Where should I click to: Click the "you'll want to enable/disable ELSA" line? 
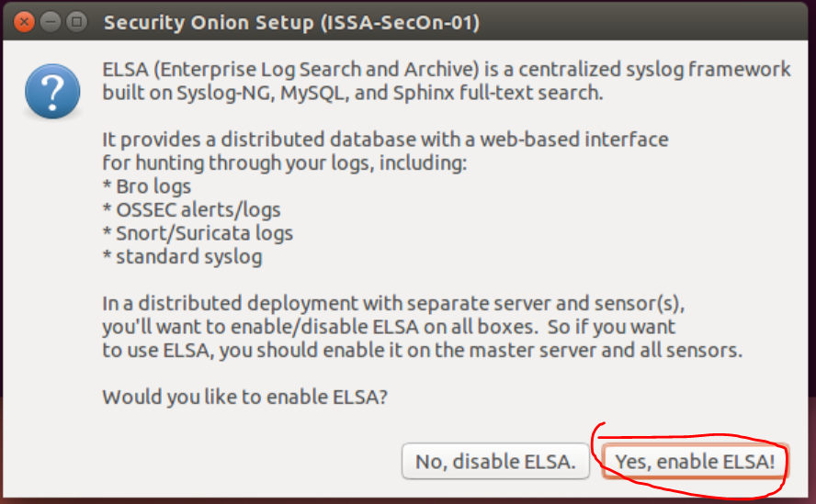[x=389, y=327]
